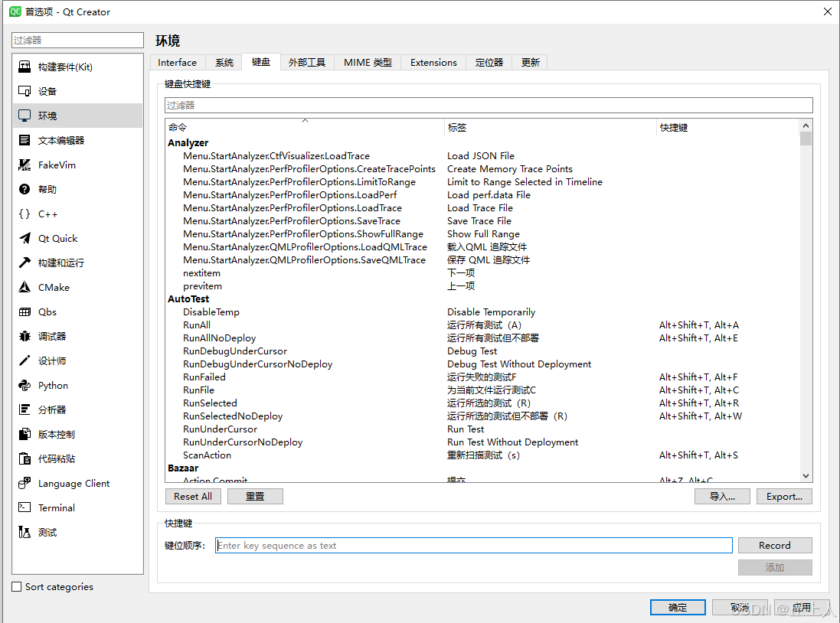This screenshot has height=623, width=840.
Task: Select the previtem command row
Action: coord(482,286)
